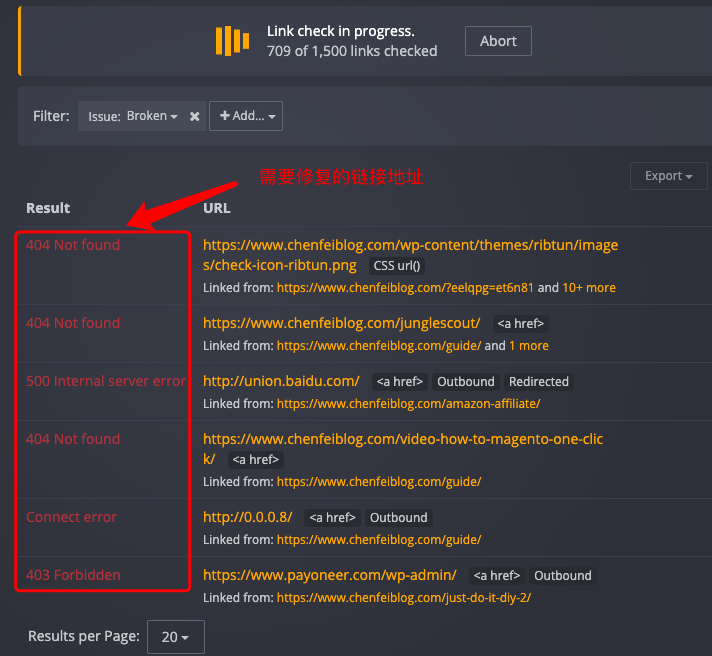
Task: Click the Redirected tag on baidu row
Action: point(539,382)
